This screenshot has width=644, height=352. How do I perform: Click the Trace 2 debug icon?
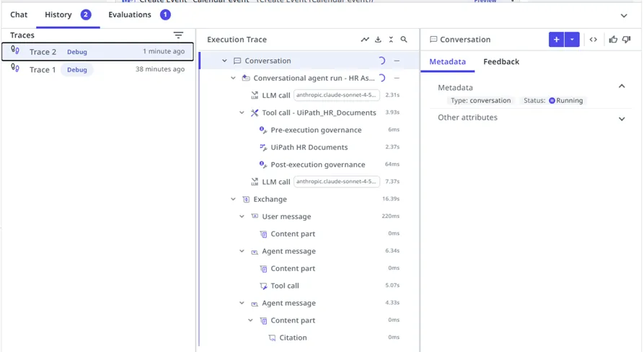tap(15, 50)
